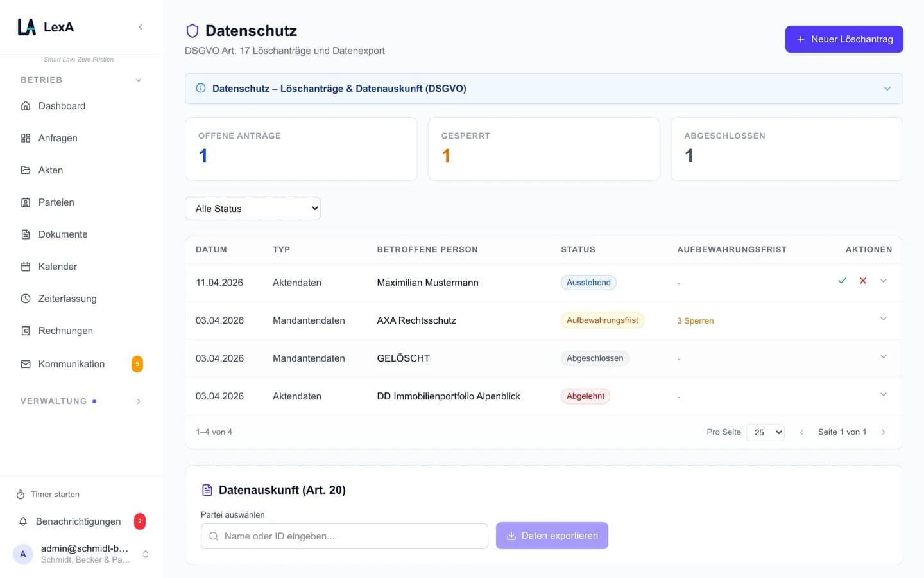924x578 pixels.
Task: Click the date 11.04.2026
Action: 219,283
